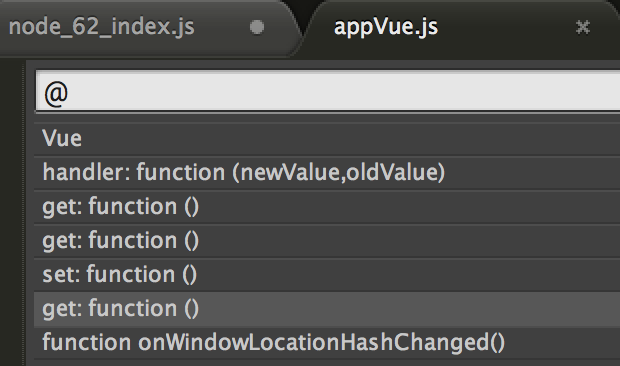Jump to the set: function () symbol

pyautogui.click(x=327, y=274)
